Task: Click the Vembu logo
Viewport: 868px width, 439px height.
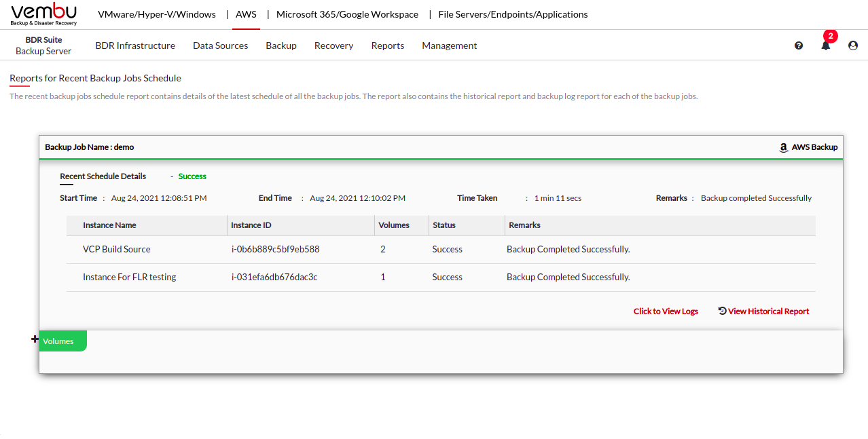Action: coord(44,14)
